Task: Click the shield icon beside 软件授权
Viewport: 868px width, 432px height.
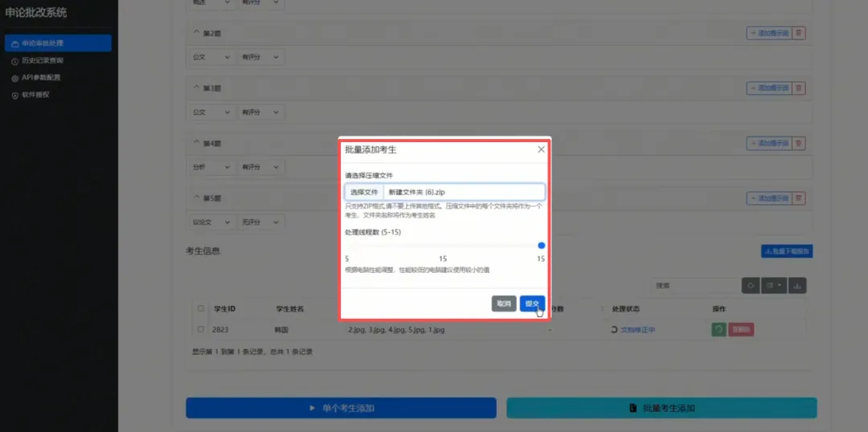Action: tap(15, 95)
